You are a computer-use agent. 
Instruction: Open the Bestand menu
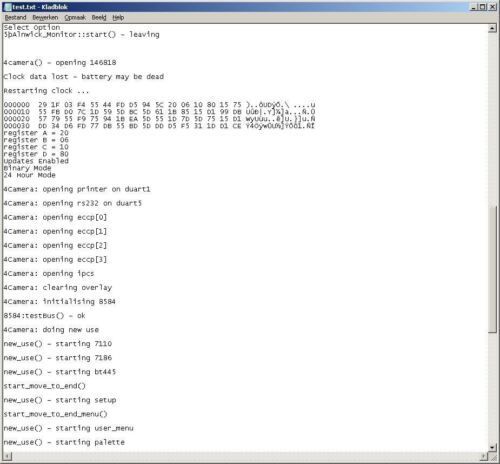point(15,17)
